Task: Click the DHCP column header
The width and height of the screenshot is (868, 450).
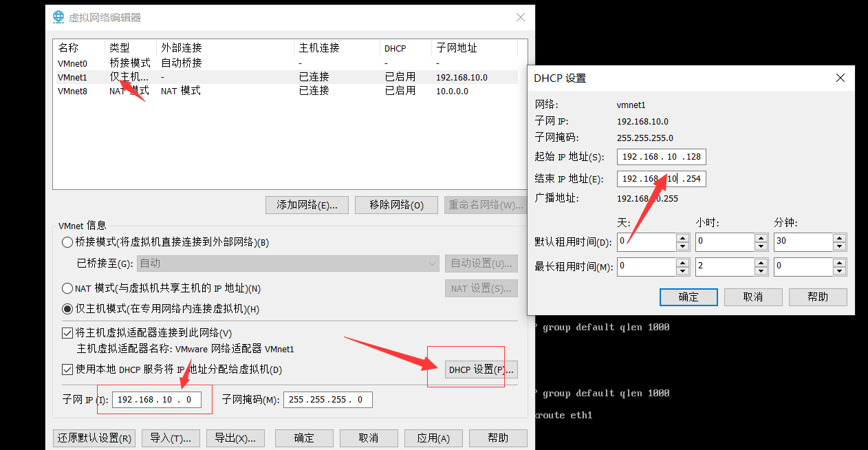Action: pyautogui.click(x=406, y=48)
